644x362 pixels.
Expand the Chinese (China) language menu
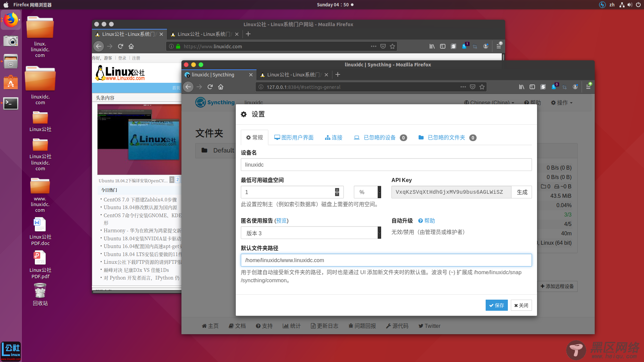coord(489,103)
